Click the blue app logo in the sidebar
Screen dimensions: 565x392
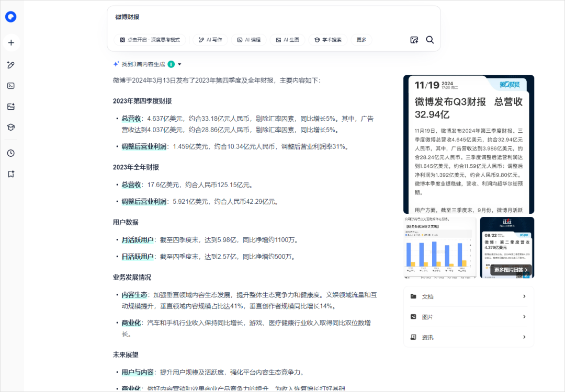11,17
